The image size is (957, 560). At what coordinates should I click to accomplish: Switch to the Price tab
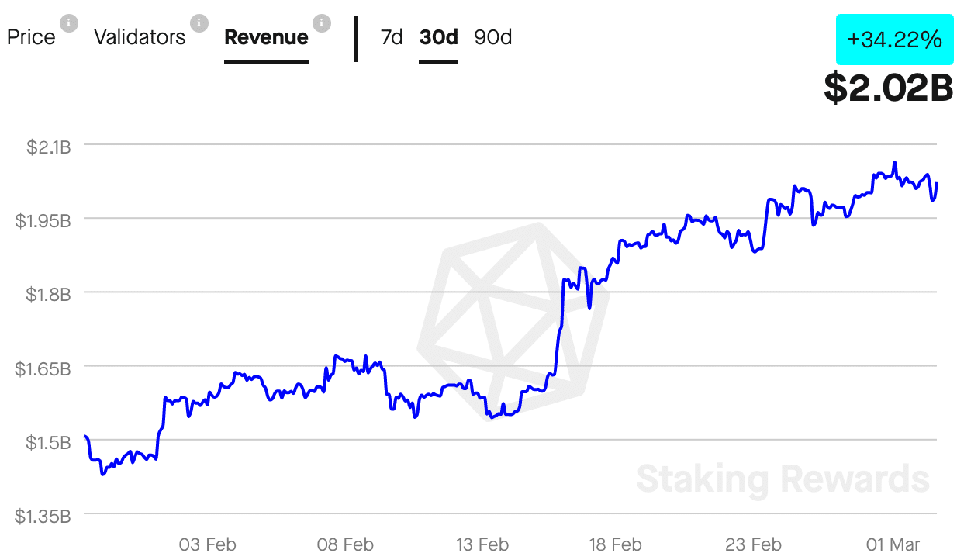pos(31,37)
